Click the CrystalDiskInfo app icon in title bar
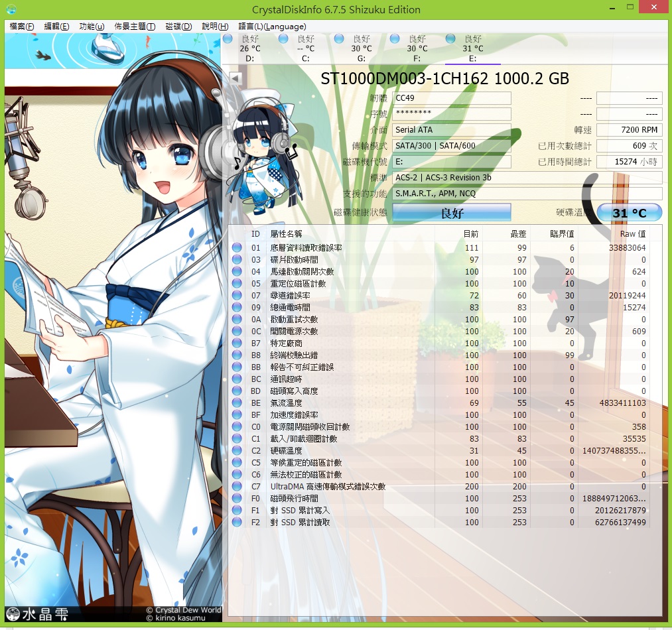Viewport: 672px width, 630px height. (11, 9)
